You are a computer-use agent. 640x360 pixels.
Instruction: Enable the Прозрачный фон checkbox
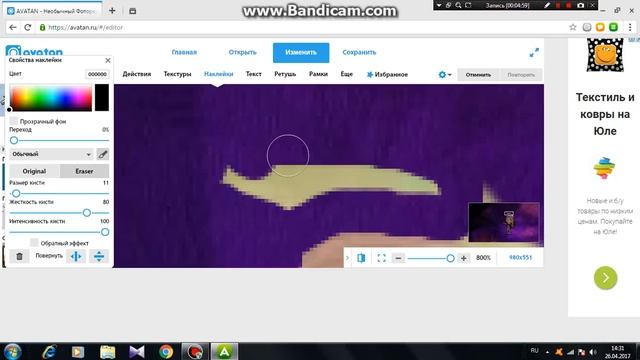click(14, 121)
